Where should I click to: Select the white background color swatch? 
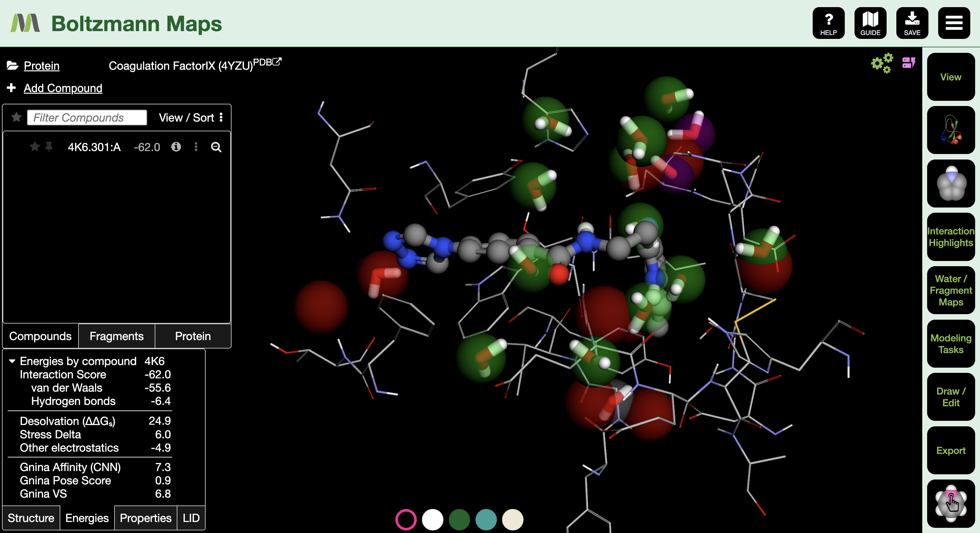(x=432, y=519)
